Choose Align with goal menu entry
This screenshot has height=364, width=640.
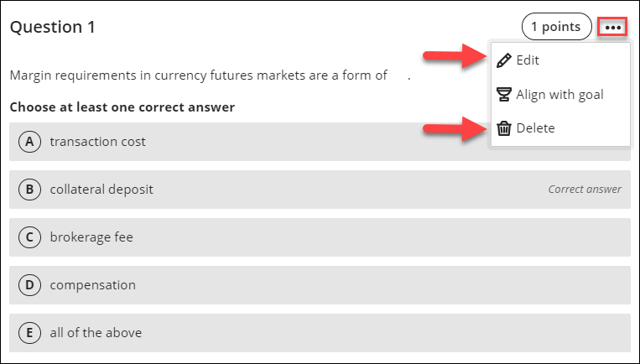point(559,94)
